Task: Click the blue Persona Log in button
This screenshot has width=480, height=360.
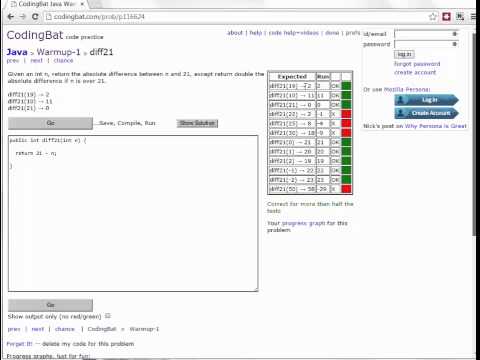Action: pos(426,100)
